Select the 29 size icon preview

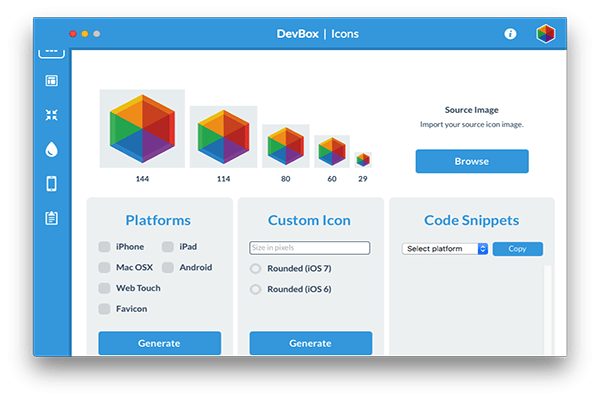click(363, 160)
